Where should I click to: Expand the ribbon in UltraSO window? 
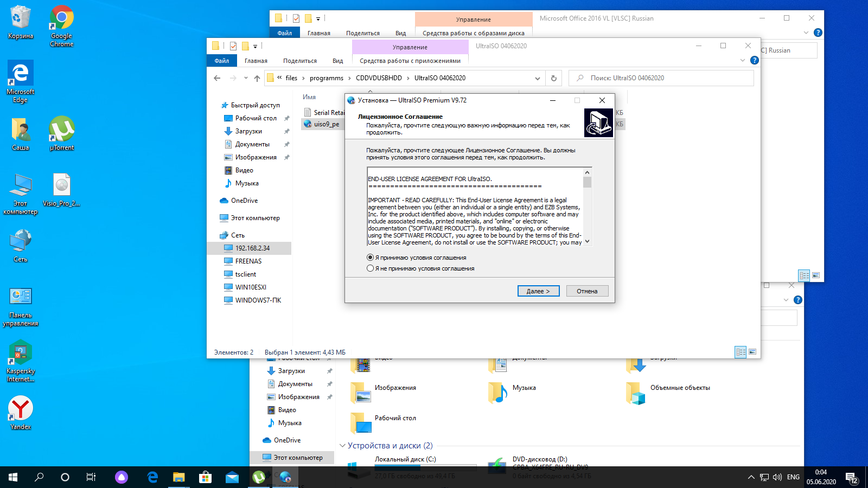click(743, 60)
